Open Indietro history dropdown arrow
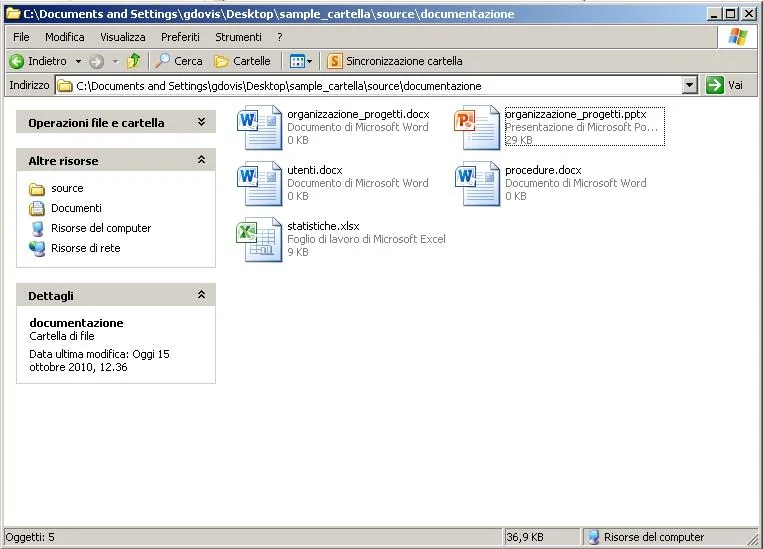This screenshot has height=549, width=763. click(78, 61)
